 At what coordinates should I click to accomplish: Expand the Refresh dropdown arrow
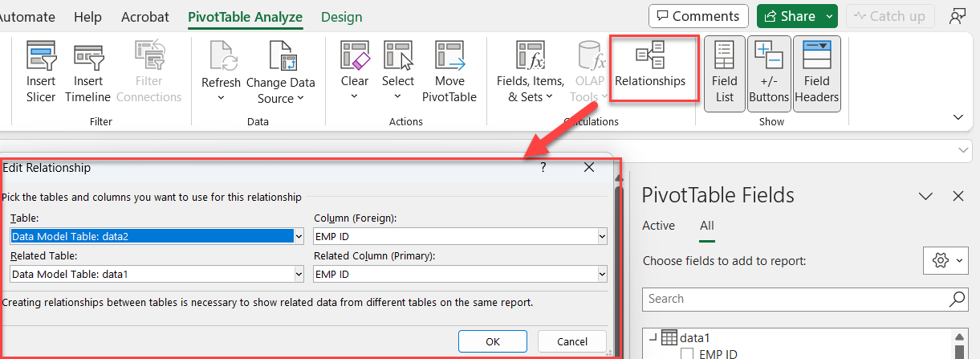click(221, 98)
